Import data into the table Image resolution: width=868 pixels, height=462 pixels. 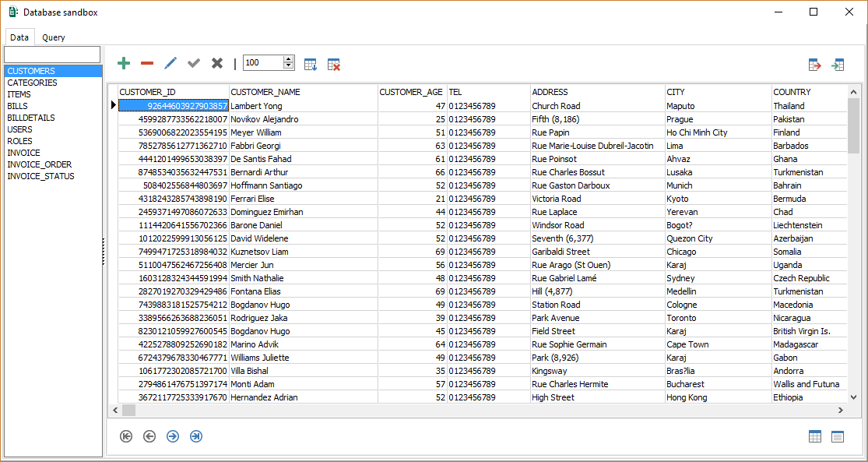pos(838,65)
